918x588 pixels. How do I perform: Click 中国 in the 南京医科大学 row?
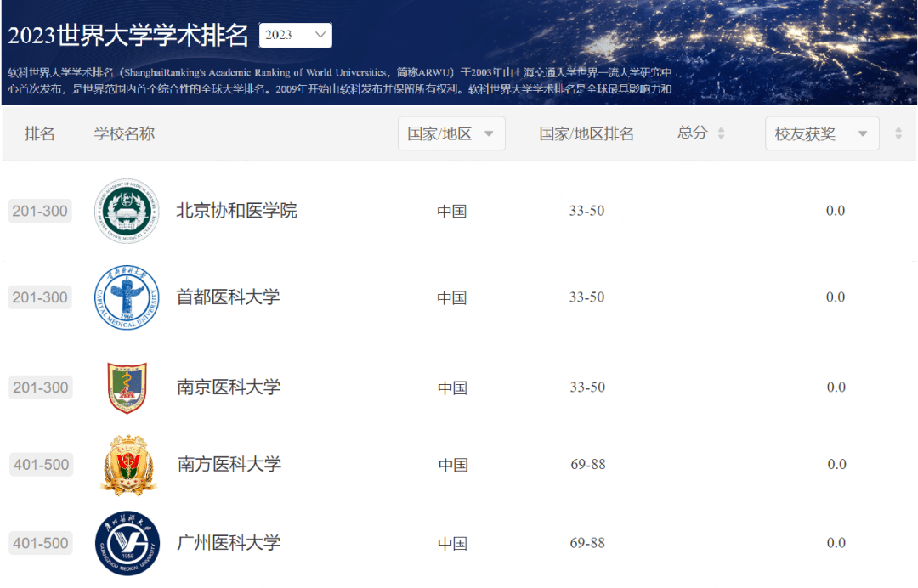click(452, 388)
